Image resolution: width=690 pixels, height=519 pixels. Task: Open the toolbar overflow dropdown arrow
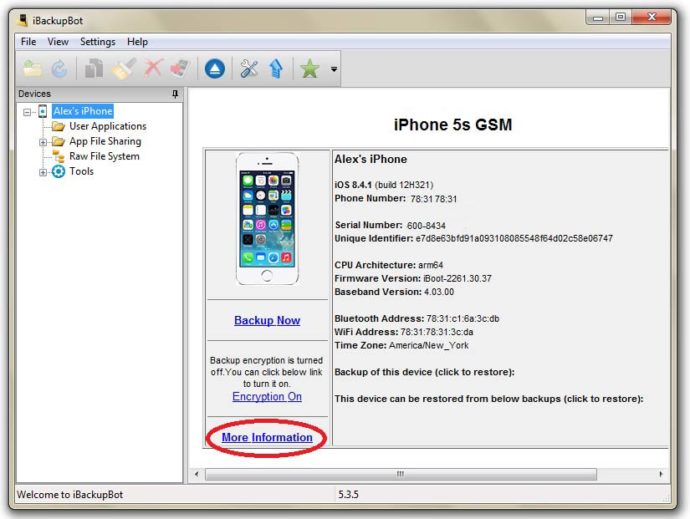pos(334,70)
